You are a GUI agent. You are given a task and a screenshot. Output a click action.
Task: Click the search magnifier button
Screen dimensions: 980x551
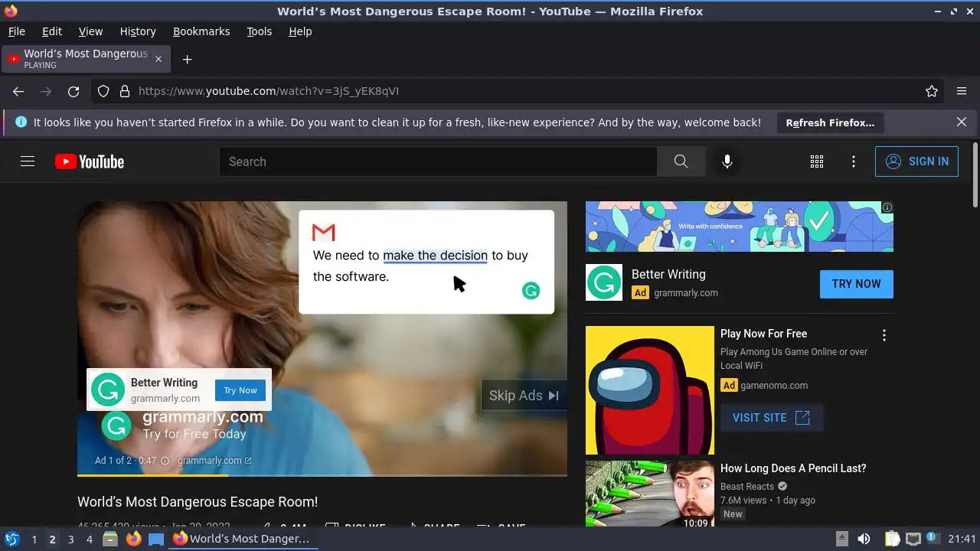[681, 161]
